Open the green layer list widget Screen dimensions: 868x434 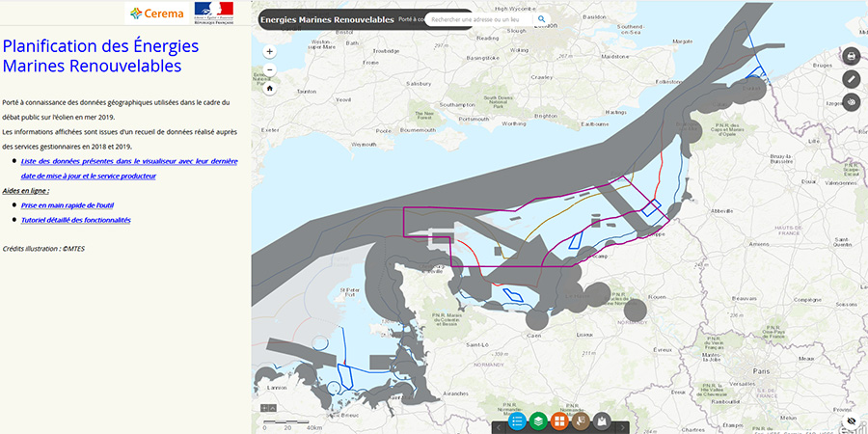(538, 421)
